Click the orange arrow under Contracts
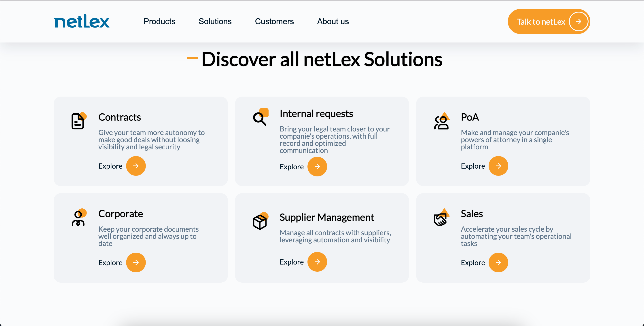Screen dimensions: 644x326 tap(136, 166)
